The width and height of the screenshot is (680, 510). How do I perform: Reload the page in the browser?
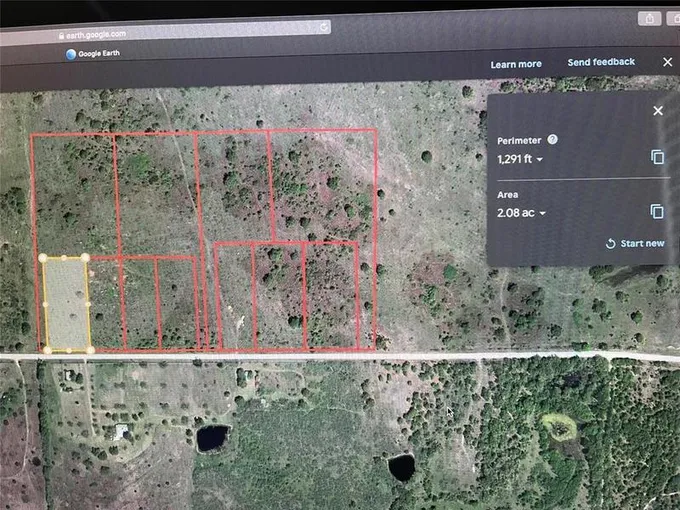point(324,27)
